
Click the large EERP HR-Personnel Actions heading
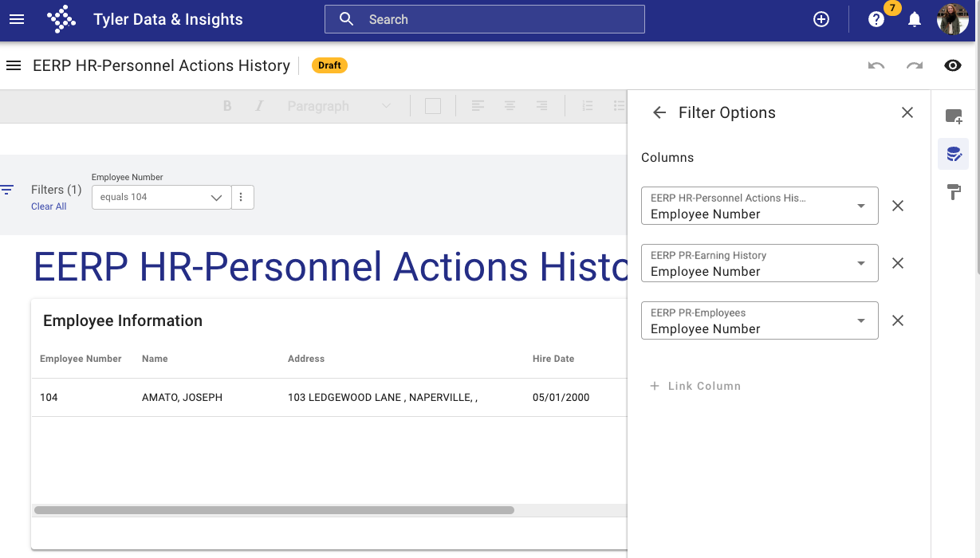pyautogui.click(x=331, y=267)
